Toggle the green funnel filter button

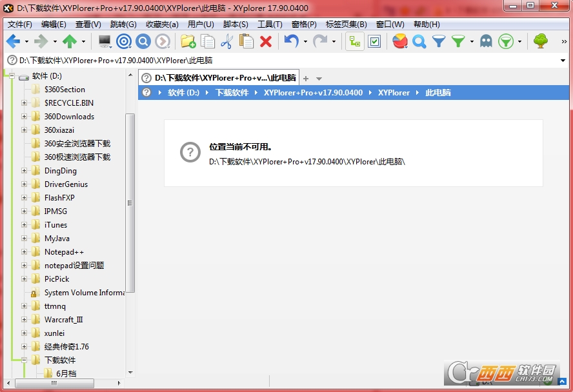(458, 41)
